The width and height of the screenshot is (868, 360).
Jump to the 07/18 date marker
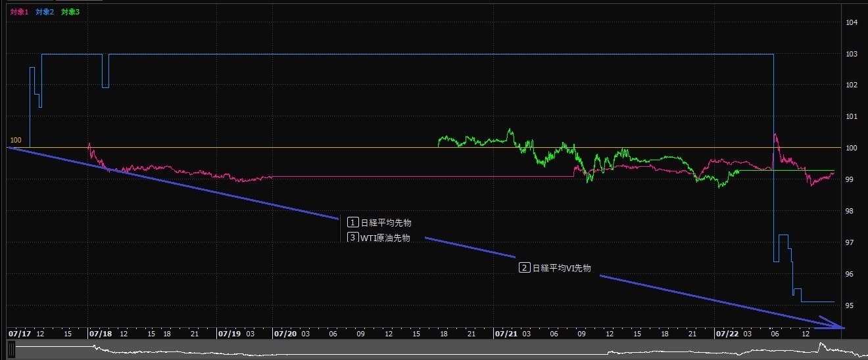point(100,334)
